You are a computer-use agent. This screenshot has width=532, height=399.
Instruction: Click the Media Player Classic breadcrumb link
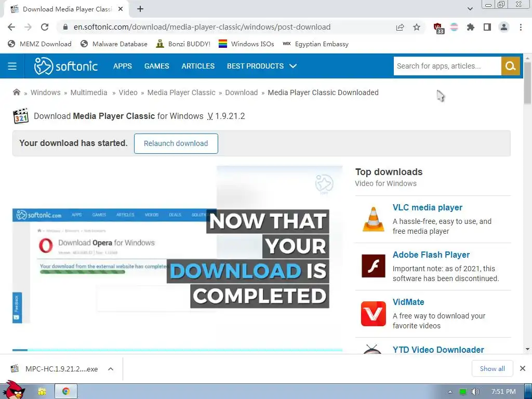click(x=181, y=92)
